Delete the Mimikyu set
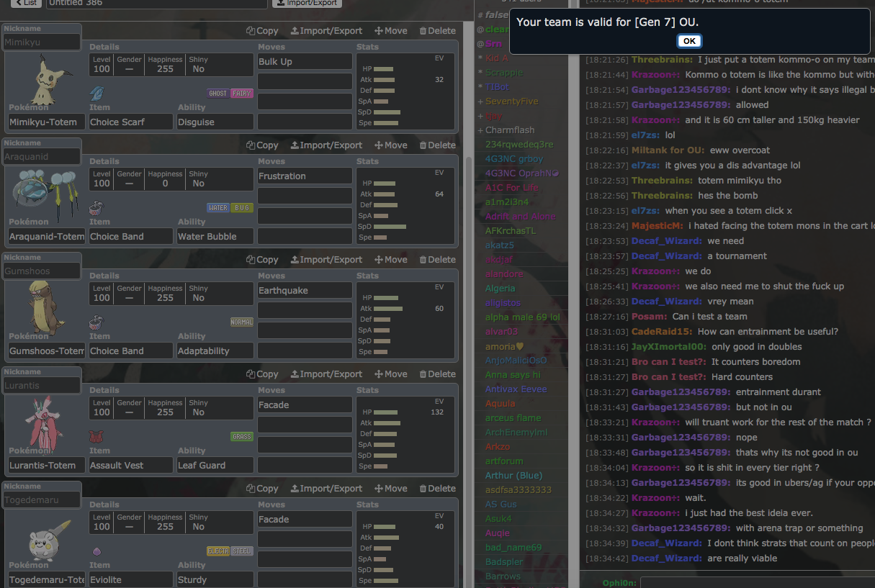The width and height of the screenshot is (875, 588). (x=437, y=31)
